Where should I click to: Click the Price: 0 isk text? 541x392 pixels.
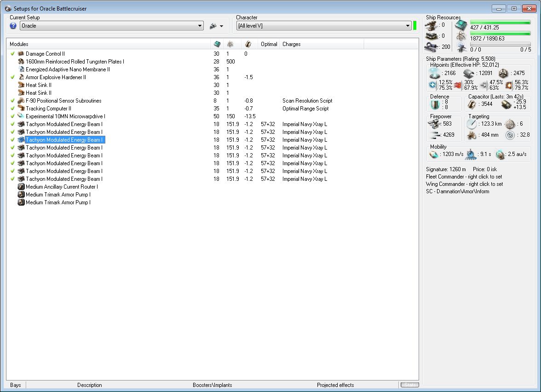coord(485,169)
